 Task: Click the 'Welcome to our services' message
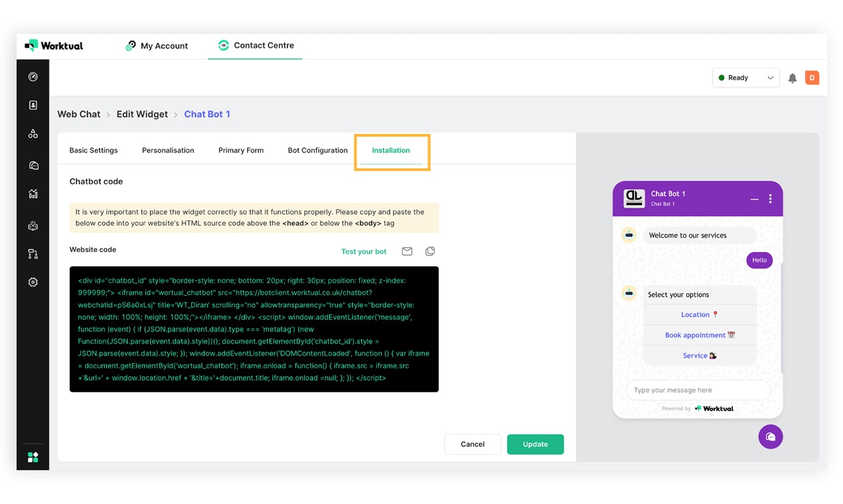point(700,235)
